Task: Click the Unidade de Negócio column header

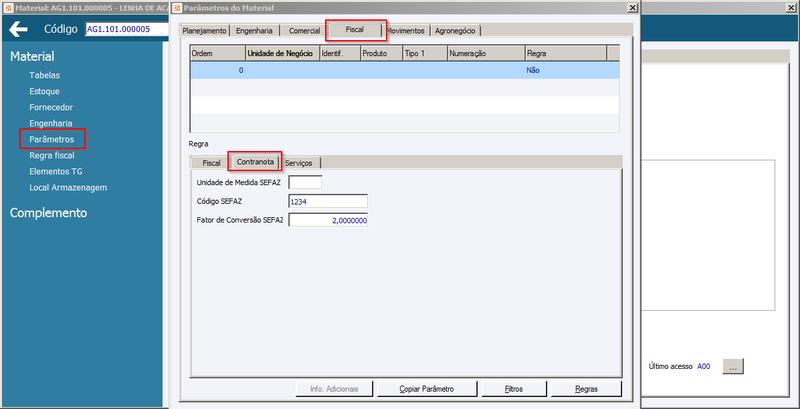Action: click(283, 54)
